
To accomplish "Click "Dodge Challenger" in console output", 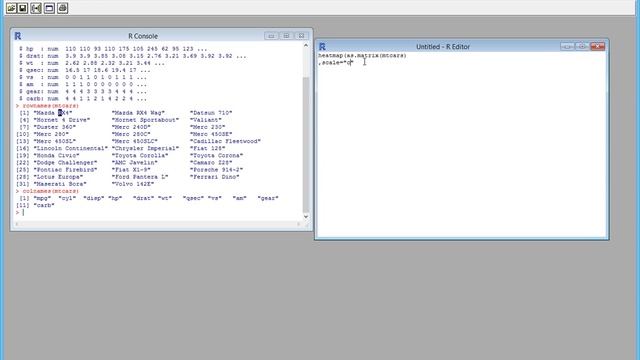I will tap(65, 162).
